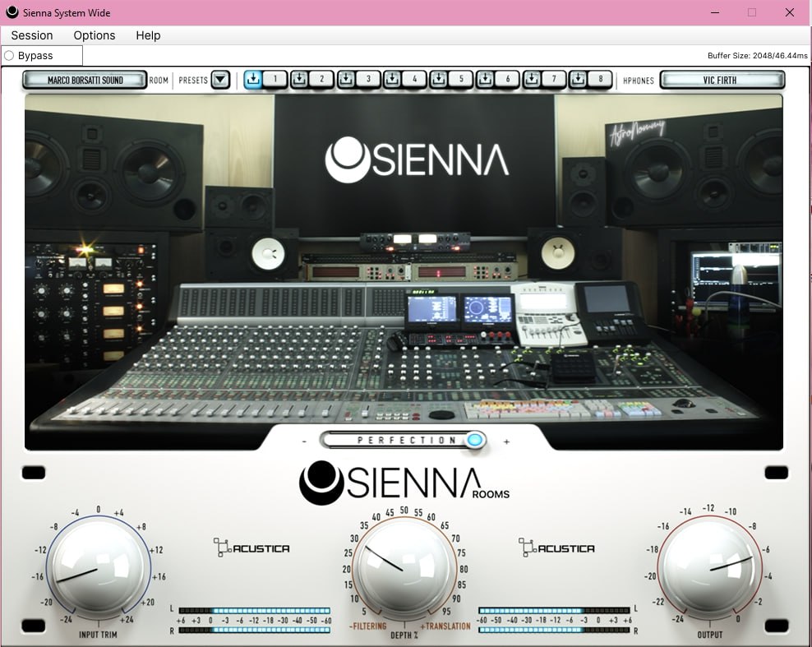Recall preset slot 6
812x647 pixels.
tap(507, 79)
